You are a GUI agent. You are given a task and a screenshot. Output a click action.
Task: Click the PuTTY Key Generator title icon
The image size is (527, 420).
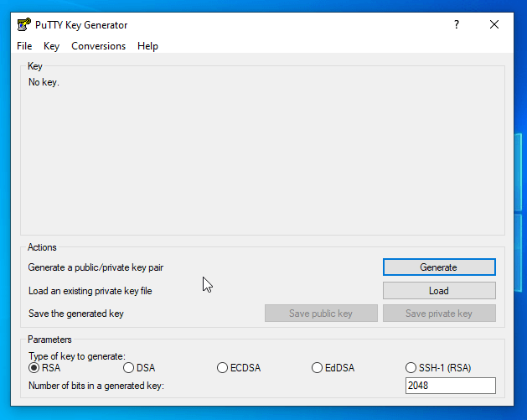coord(23,25)
